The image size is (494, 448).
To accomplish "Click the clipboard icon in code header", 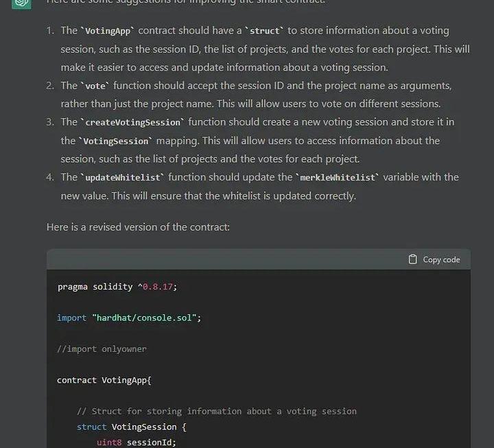I will point(412,259).
